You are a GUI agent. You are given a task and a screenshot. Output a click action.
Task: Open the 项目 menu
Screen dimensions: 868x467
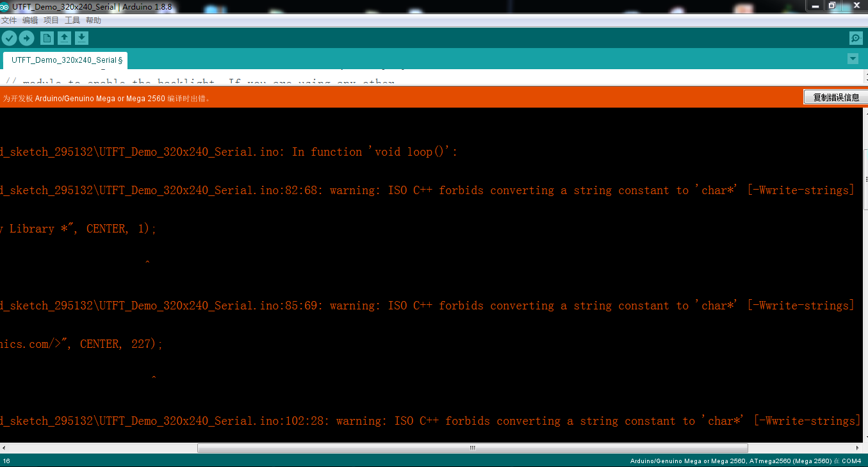(x=51, y=20)
